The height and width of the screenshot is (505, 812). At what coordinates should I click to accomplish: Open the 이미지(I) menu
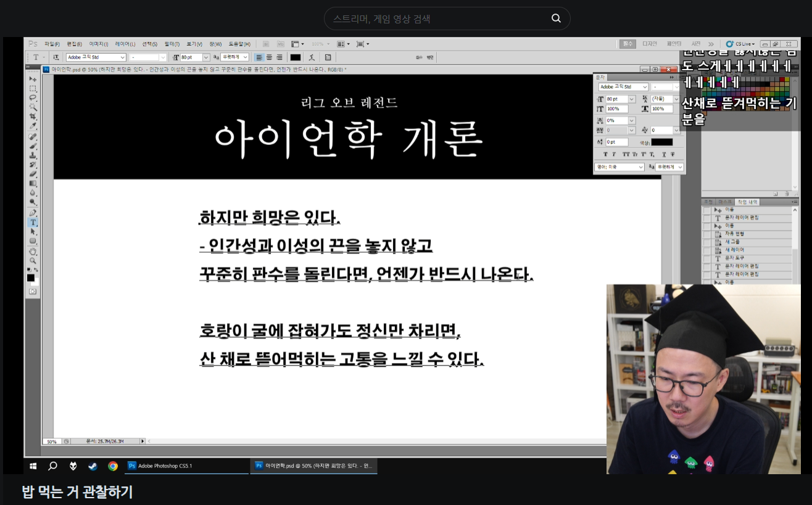tap(98, 44)
